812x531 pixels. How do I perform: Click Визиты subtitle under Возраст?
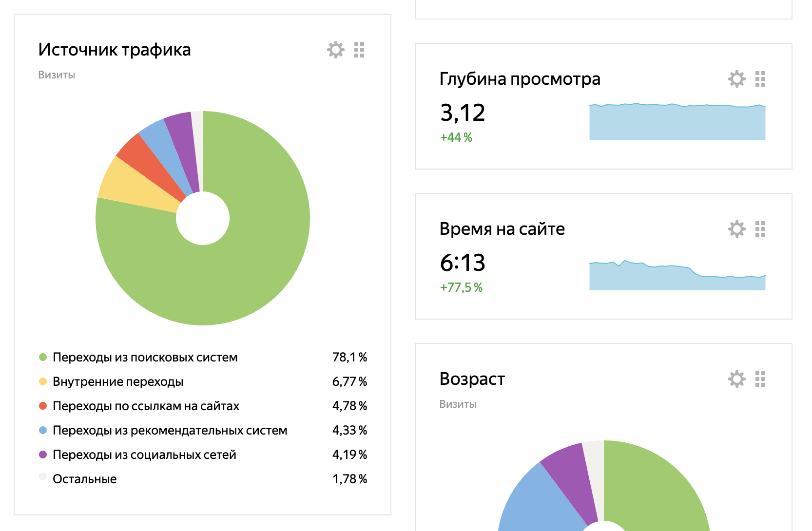(458, 404)
